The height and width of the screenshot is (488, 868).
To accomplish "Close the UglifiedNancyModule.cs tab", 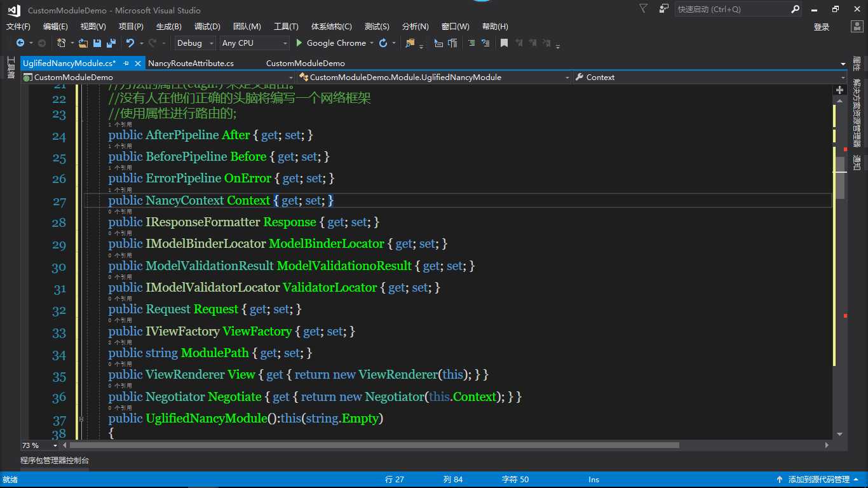I will (x=138, y=64).
